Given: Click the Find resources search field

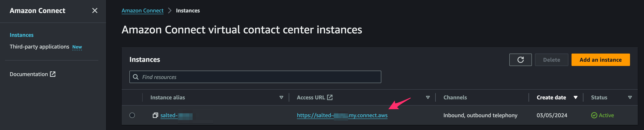Looking at the screenshot, I should coord(255,77).
